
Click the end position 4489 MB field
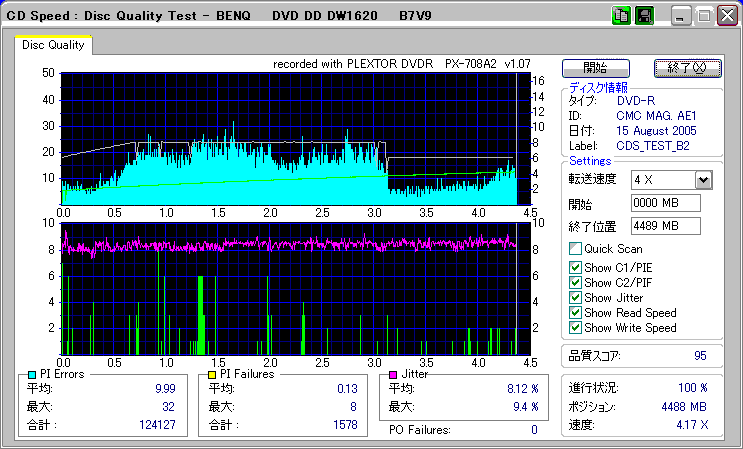coord(665,226)
